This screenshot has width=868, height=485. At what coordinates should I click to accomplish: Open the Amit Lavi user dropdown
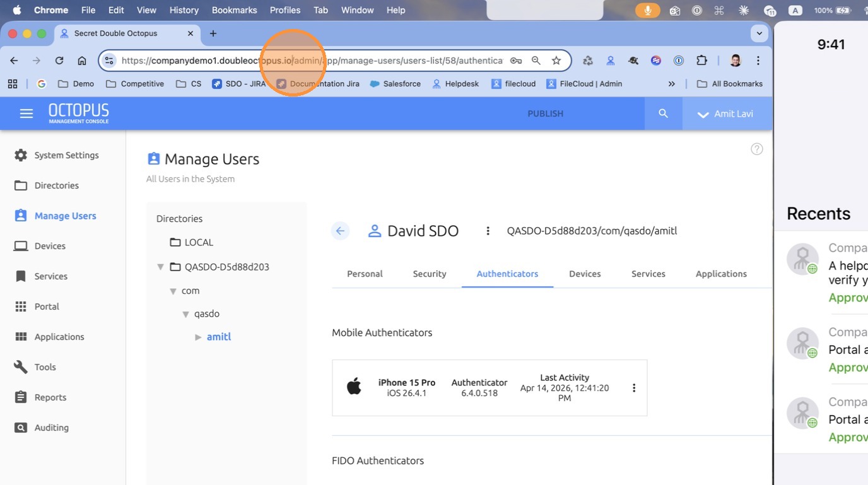725,114
